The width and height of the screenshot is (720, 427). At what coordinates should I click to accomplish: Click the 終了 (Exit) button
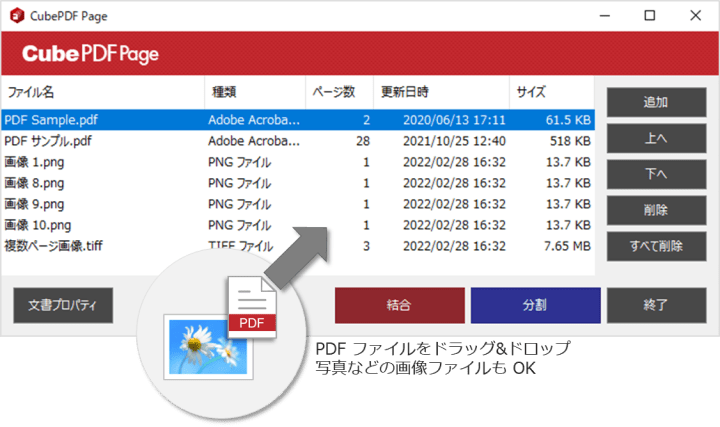(x=656, y=305)
